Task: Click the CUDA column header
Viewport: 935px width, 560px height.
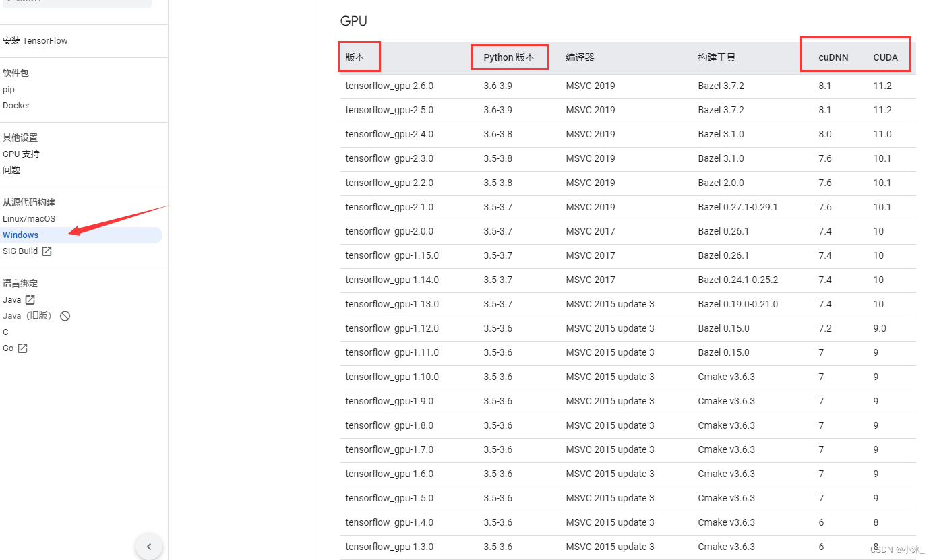Action: click(886, 57)
